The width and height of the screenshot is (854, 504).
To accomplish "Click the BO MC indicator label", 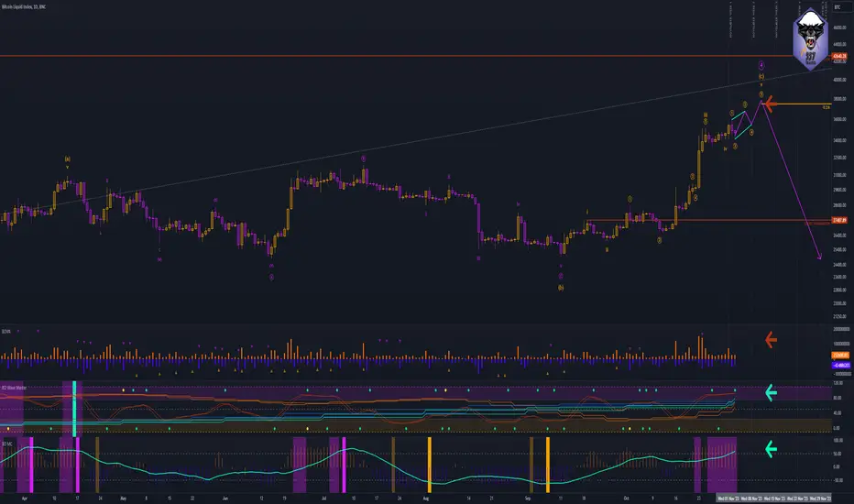I will tap(6, 444).
